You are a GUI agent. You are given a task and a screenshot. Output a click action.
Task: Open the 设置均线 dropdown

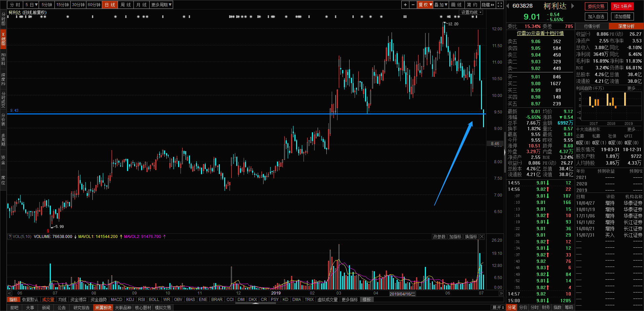pos(471,12)
